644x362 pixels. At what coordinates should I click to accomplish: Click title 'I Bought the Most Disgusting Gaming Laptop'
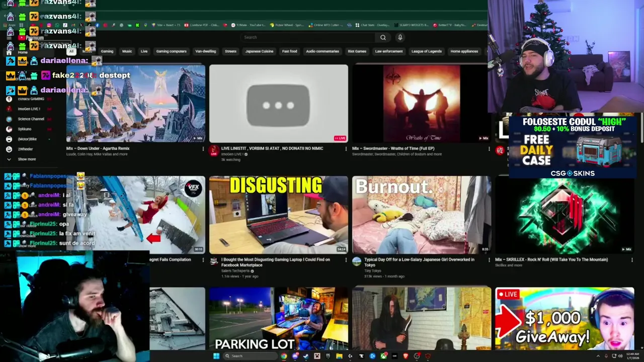pyautogui.click(x=275, y=262)
